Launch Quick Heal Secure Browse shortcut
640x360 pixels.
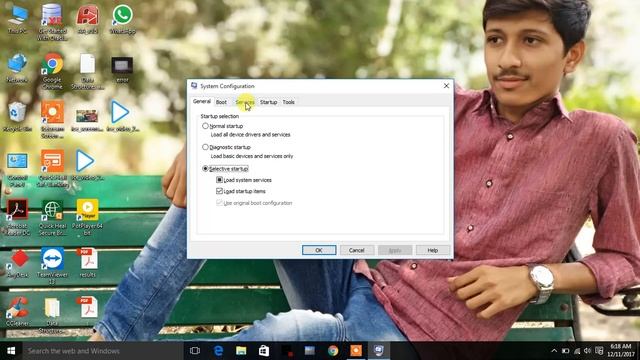click(52, 217)
